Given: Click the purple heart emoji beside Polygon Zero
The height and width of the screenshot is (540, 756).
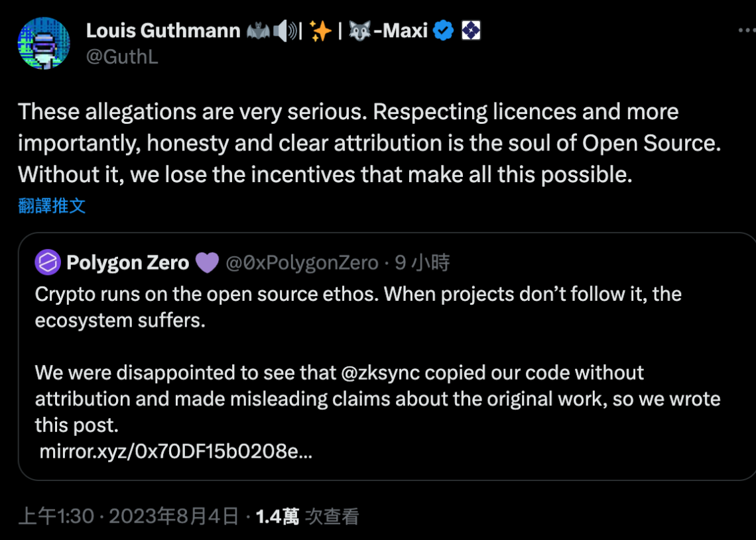Looking at the screenshot, I should click(208, 262).
